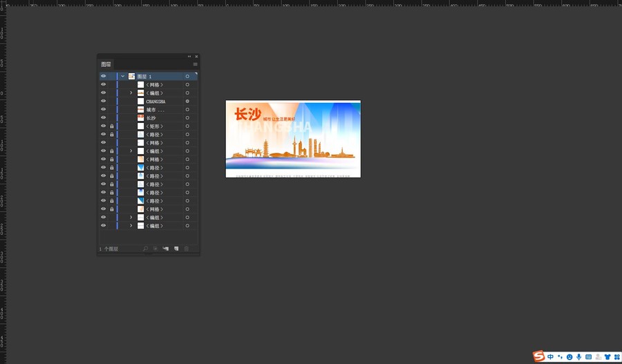Click the target circle of 图层 1
The image size is (622, 364).
point(187,76)
